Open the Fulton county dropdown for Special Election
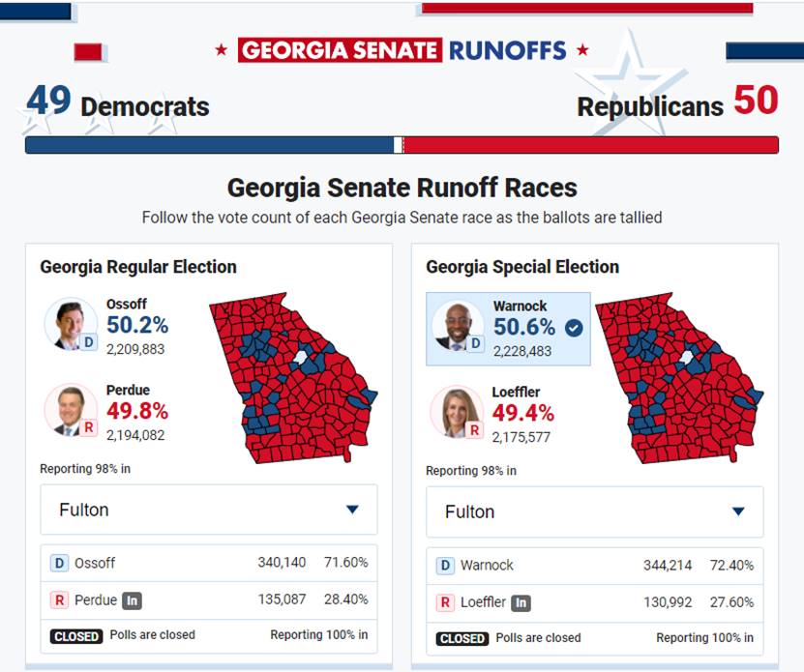This screenshot has height=672, width=804. pyautogui.click(x=594, y=511)
